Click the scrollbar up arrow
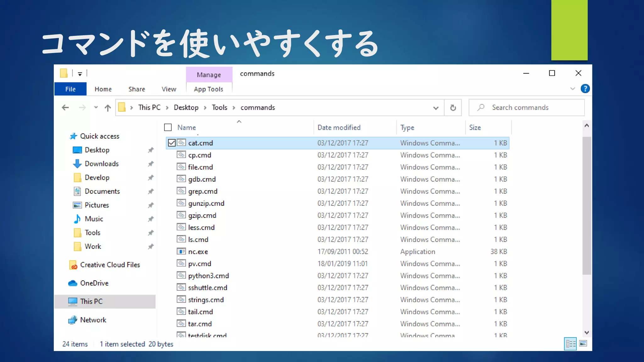 587,126
